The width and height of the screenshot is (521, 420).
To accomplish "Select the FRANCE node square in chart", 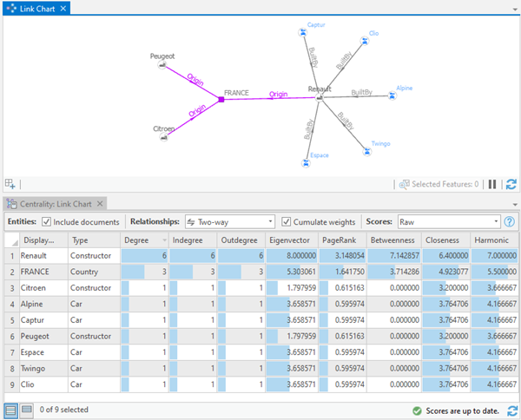I will [x=221, y=100].
